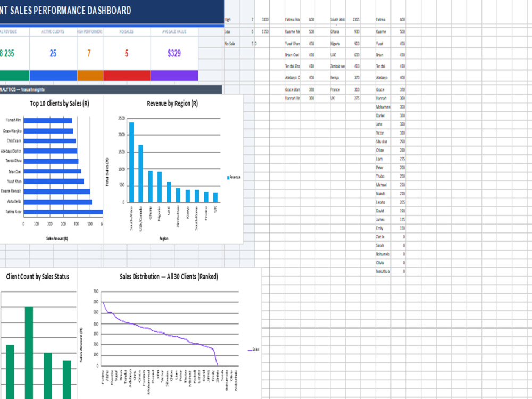532x399 pixels.
Task: Select the red no sales value 5
Action: (x=127, y=53)
